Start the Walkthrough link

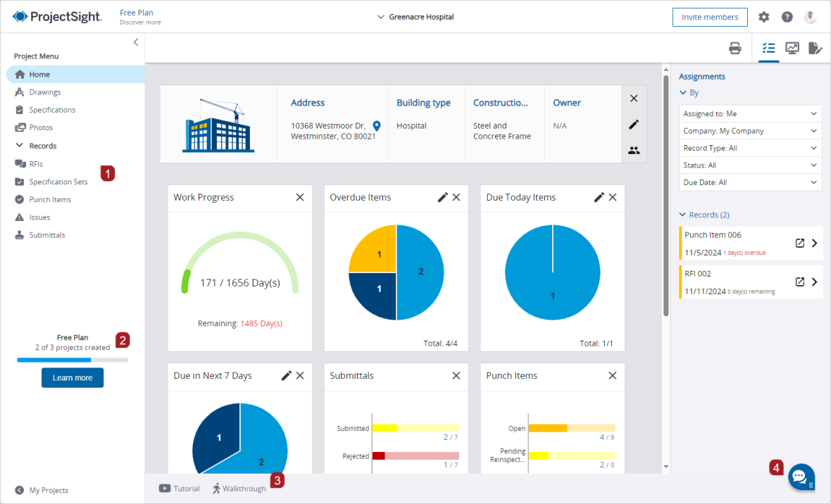(239, 489)
